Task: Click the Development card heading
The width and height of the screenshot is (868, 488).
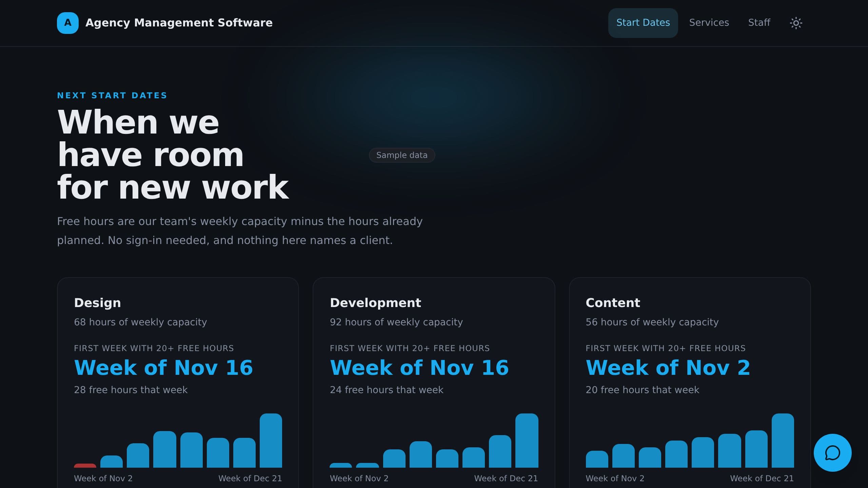Action: tap(375, 303)
